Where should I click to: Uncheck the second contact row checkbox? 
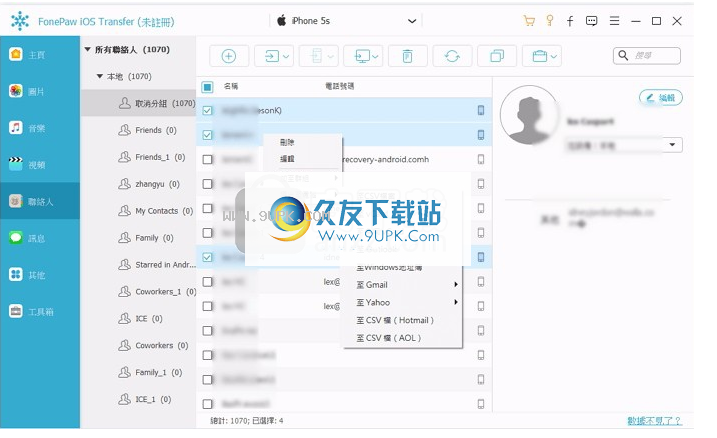tap(207, 135)
